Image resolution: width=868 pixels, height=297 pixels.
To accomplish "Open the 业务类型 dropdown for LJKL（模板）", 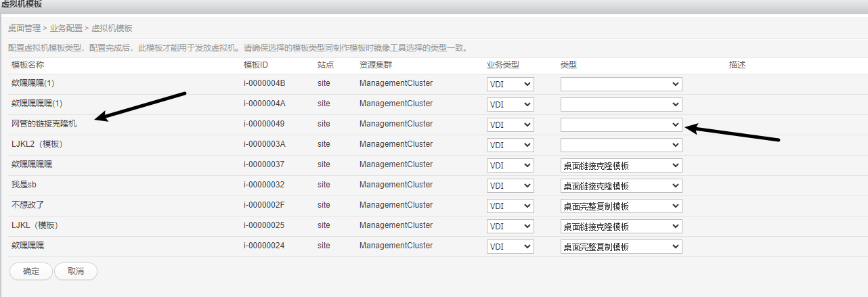I will tap(510, 226).
